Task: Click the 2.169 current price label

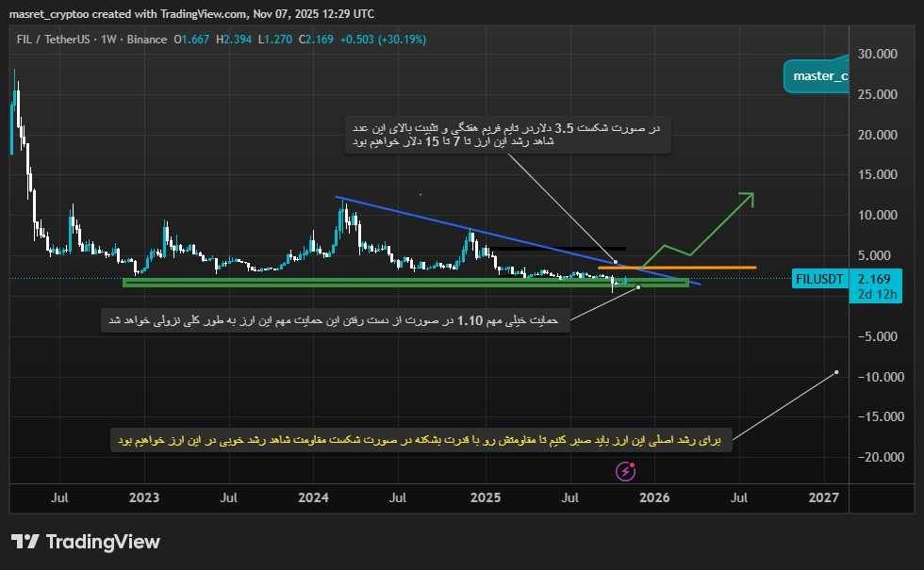Action: [x=873, y=279]
